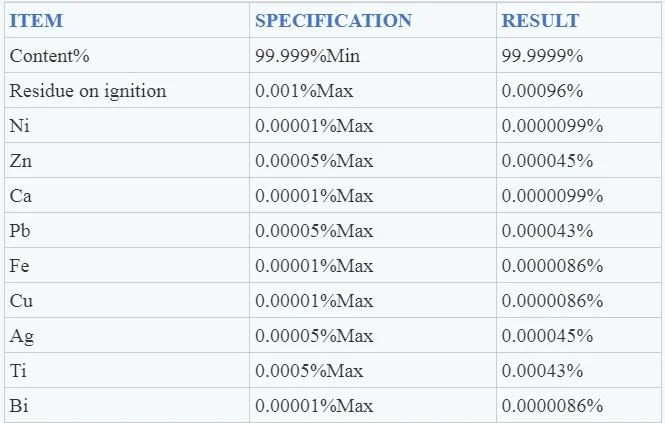This screenshot has height=423, width=665.
Task: Click the 99.999%Min specification cell
Action: coord(307,56)
